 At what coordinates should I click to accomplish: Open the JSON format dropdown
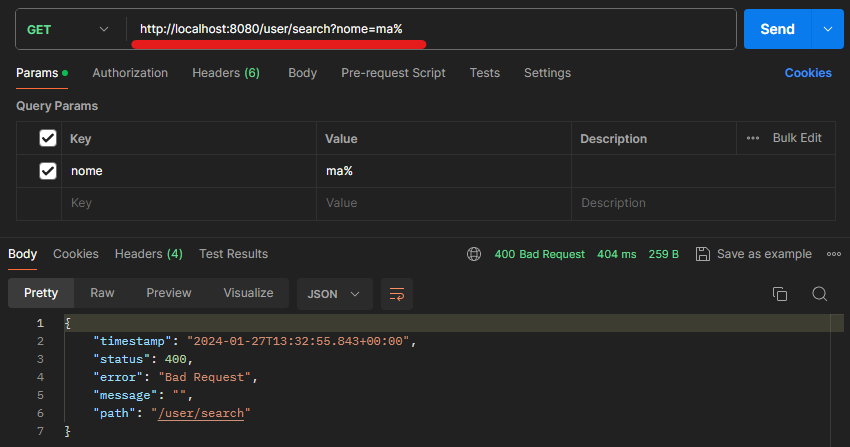pos(334,294)
